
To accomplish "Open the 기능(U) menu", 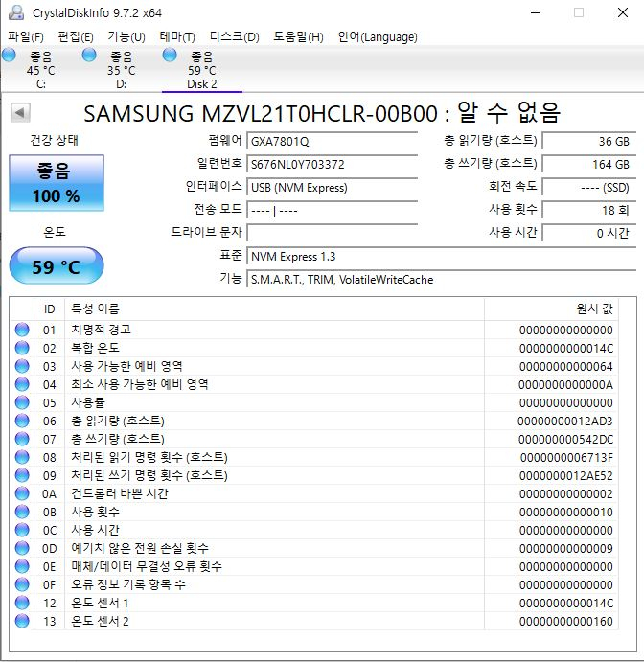I will [126, 37].
